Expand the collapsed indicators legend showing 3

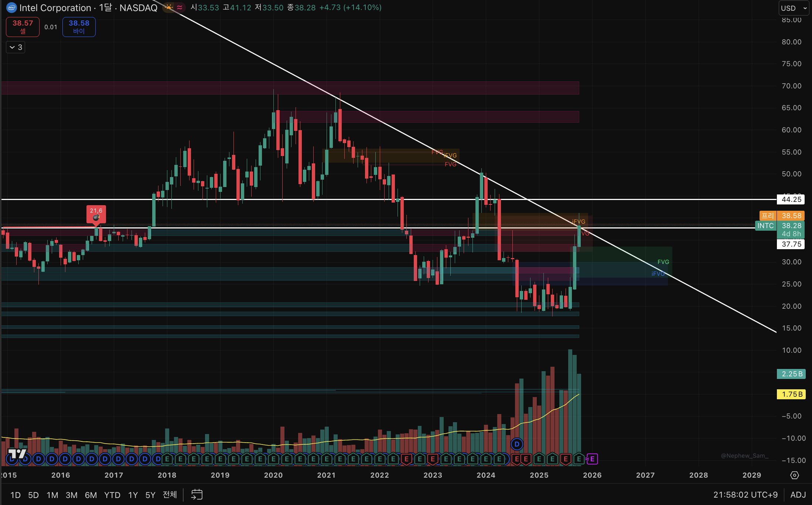coord(16,47)
